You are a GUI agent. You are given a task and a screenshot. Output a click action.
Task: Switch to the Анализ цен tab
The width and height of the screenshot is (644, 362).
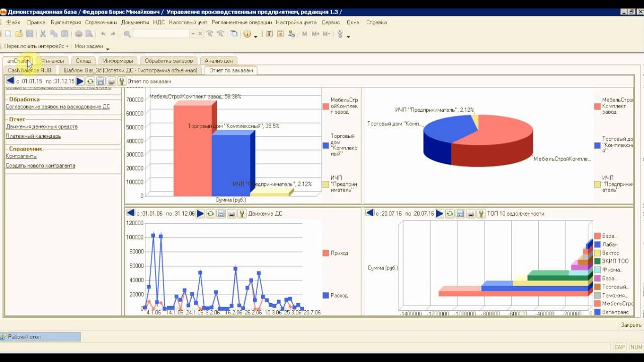pos(219,61)
